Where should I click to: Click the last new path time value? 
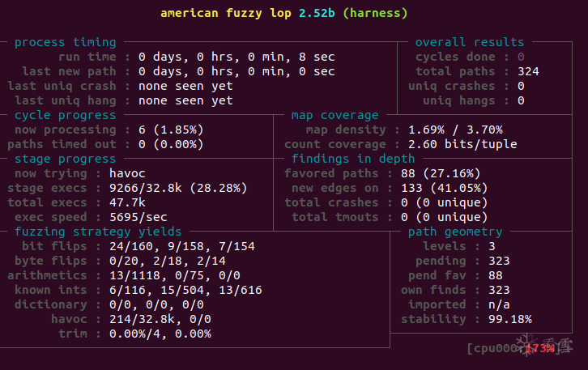click(x=236, y=71)
